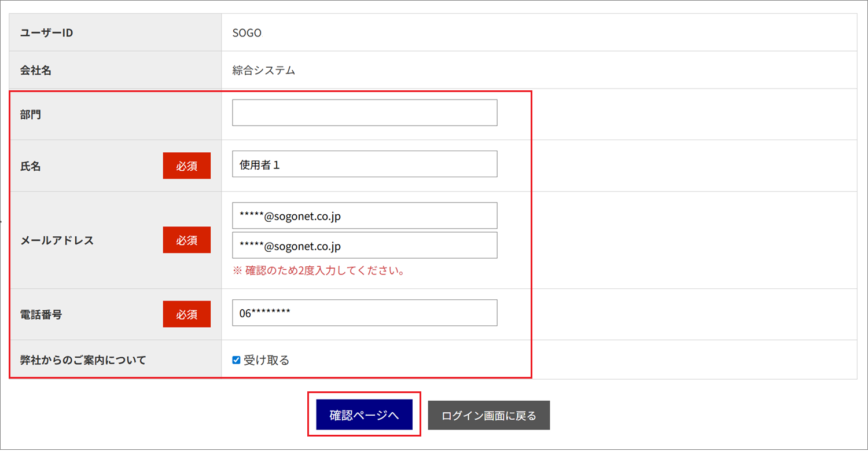Viewport: 868px width, 451px height.
Task: Click the ユーザーID row label
Action: tap(46, 33)
